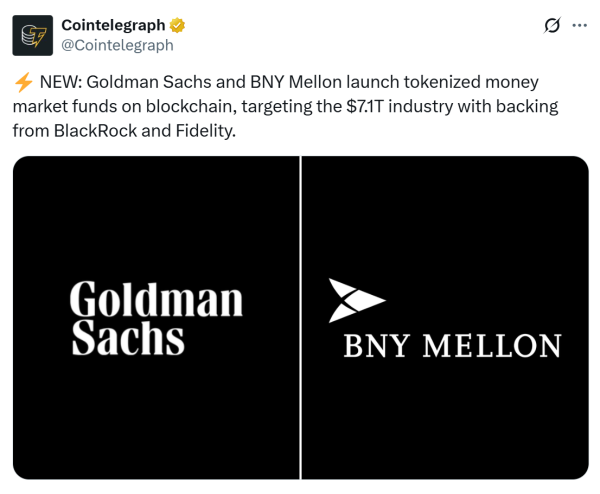The height and width of the screenshot is (494, 600).
Task: Open the @Cointelegraph handle link
Action: (x=117, y=45)
